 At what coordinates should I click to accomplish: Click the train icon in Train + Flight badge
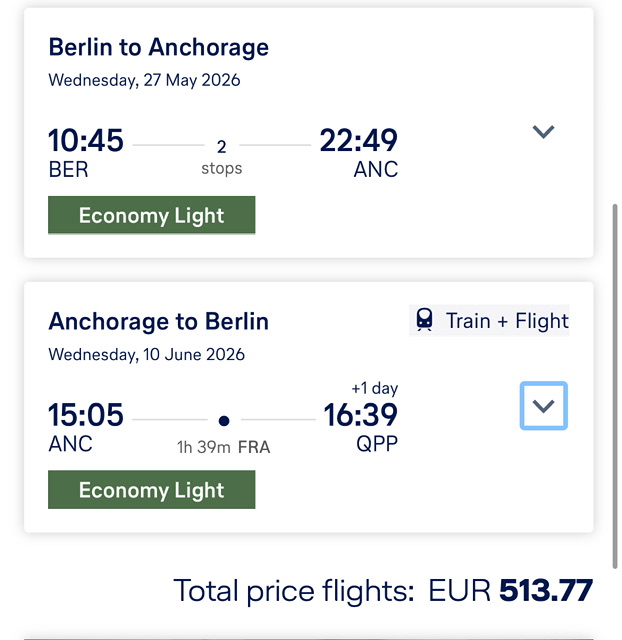[x=424, y=320]
